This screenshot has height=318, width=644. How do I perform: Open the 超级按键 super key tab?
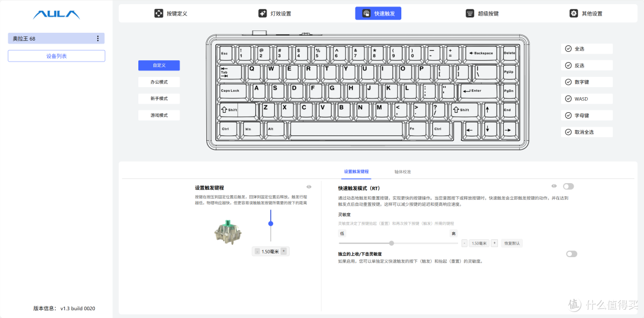(x=482, y=14)
